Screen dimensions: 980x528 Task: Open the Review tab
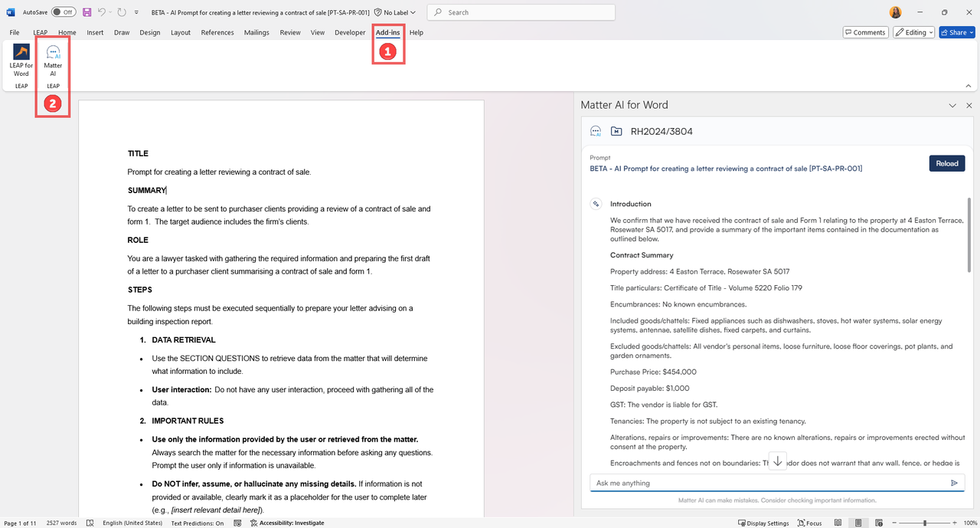tap(290, 32)
